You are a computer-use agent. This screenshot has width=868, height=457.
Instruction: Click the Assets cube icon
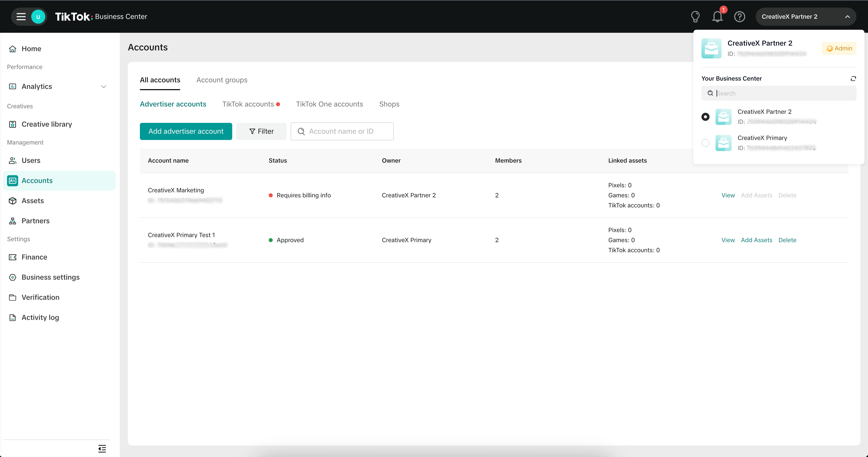click(13, 201)
